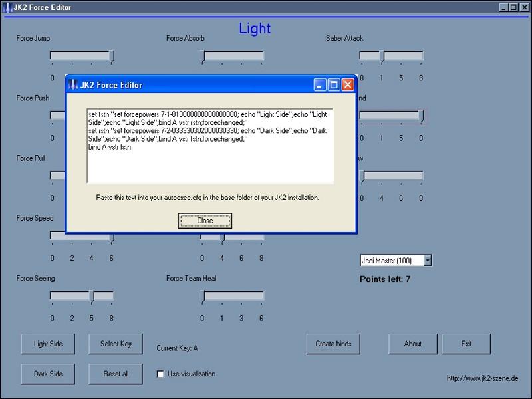Click the Select Key button
Screen dimensions: 532x399
116,344
